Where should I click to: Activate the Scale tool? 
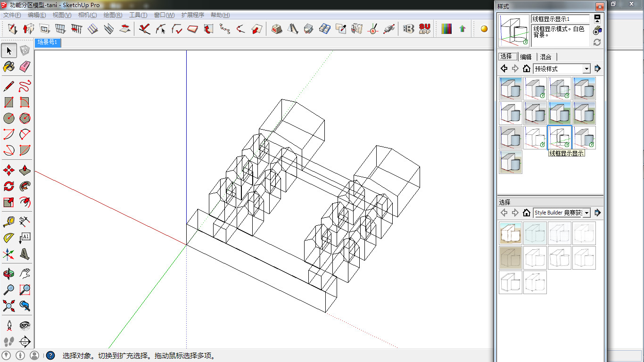(x=9, y=202)
